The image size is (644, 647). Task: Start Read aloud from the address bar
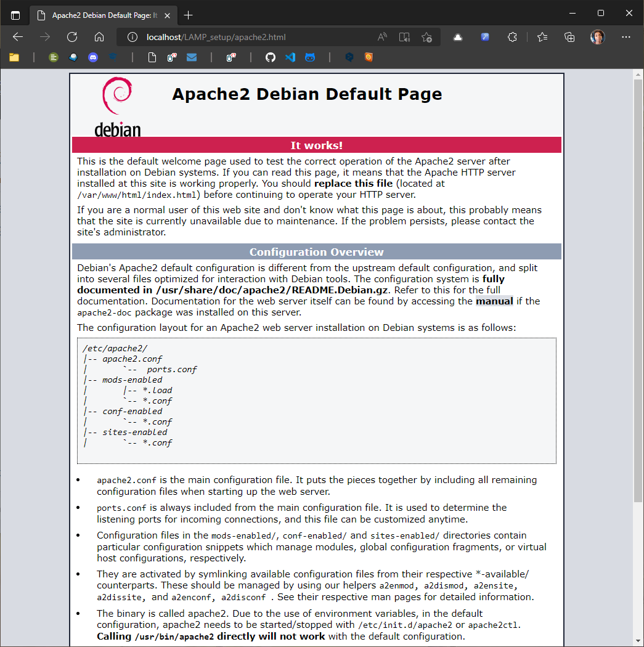383,37
